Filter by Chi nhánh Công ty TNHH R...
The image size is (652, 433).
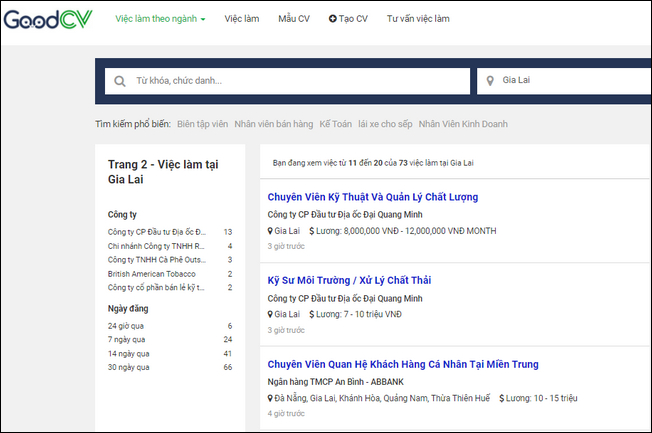[x=156, y=246]
